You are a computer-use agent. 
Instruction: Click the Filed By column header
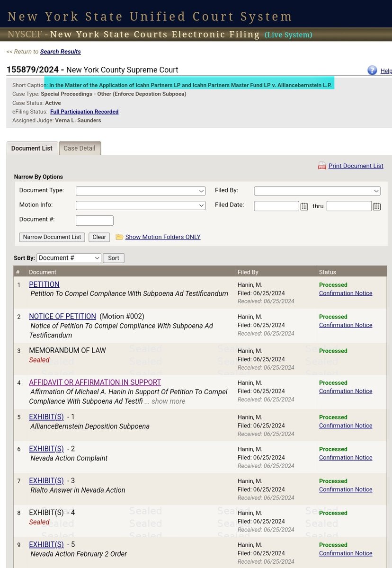coord(248,272)
